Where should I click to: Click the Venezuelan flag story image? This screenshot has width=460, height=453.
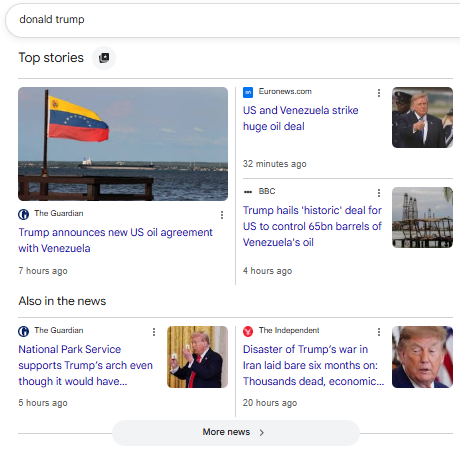click(x=123, y=144)
